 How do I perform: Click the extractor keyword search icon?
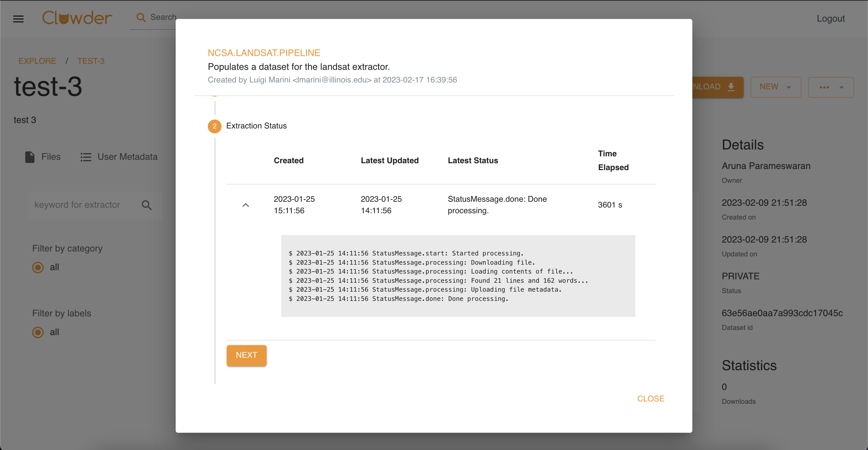pos(147,205)
